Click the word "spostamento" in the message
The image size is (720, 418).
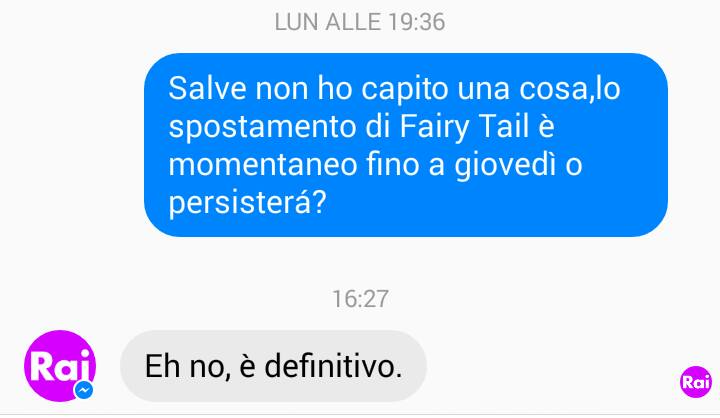(x=262, y=127)
